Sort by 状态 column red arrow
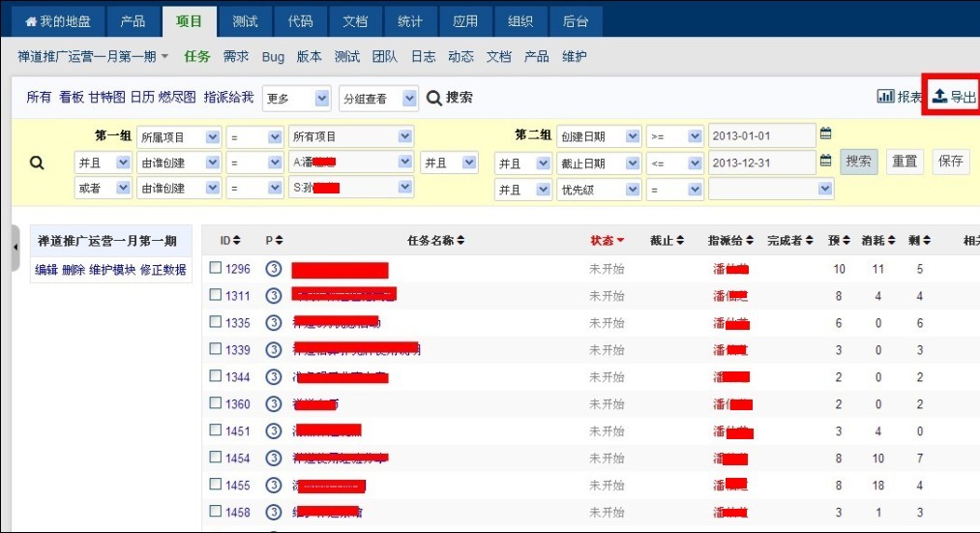The height and width of the screenshot is (533, 980). (x=620, y=241)
